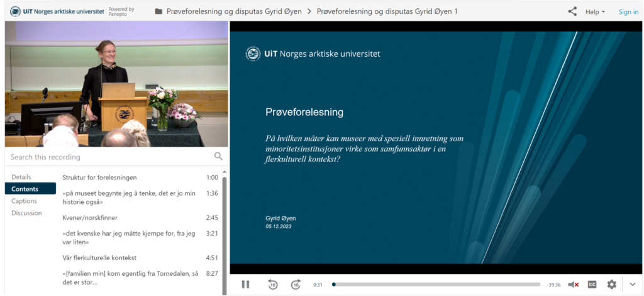Rewind the recording 10 seconds

(x=272, y=285)
